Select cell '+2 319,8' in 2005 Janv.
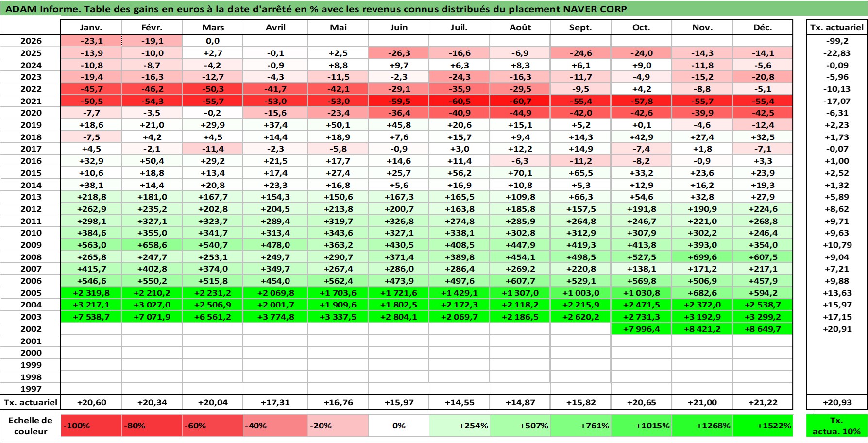 [x=91, y=293]
